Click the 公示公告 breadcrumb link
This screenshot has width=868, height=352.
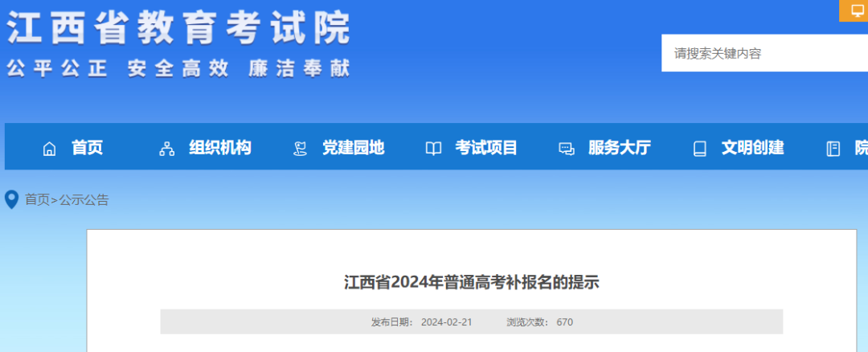coord(84,200)
